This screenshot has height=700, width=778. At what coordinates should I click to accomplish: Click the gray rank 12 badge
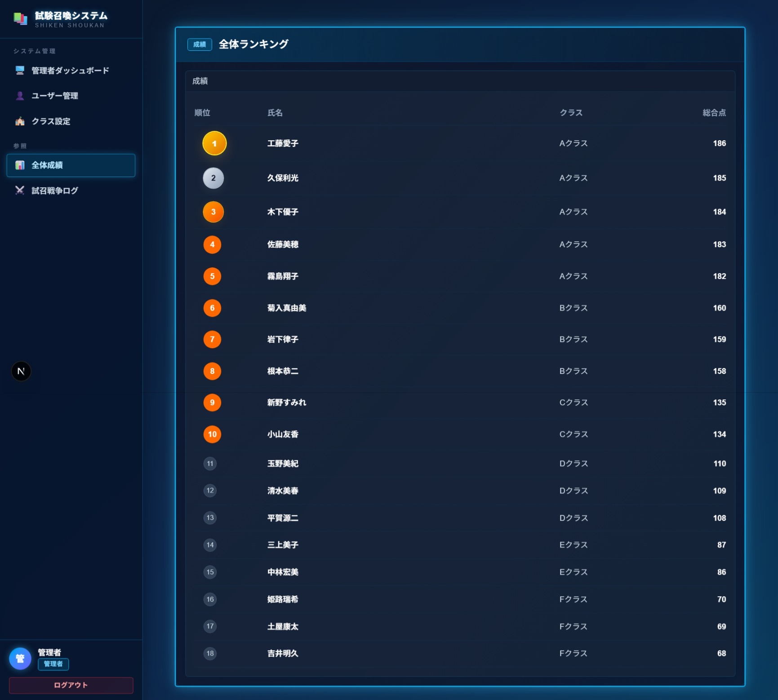(x=210, y=491)
